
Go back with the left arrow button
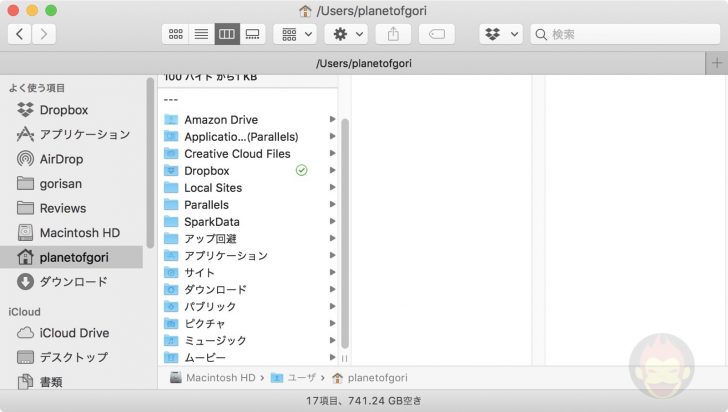point(20,34)
